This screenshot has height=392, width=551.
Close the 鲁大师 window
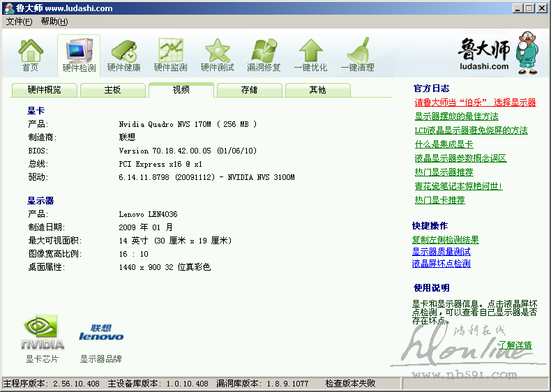click(x=542, y=8)
